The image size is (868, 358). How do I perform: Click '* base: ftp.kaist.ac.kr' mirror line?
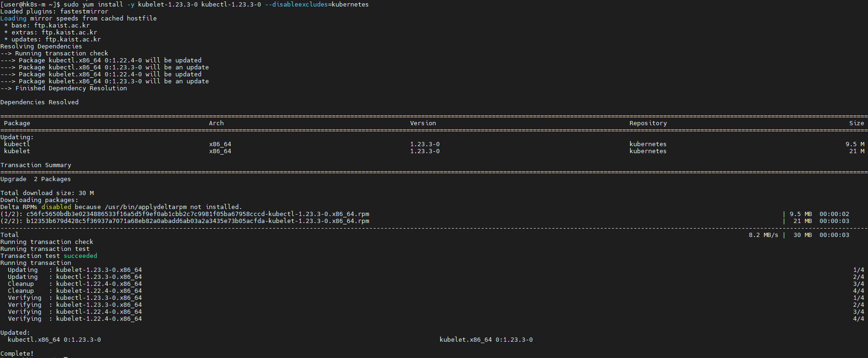tap(47, 26)
